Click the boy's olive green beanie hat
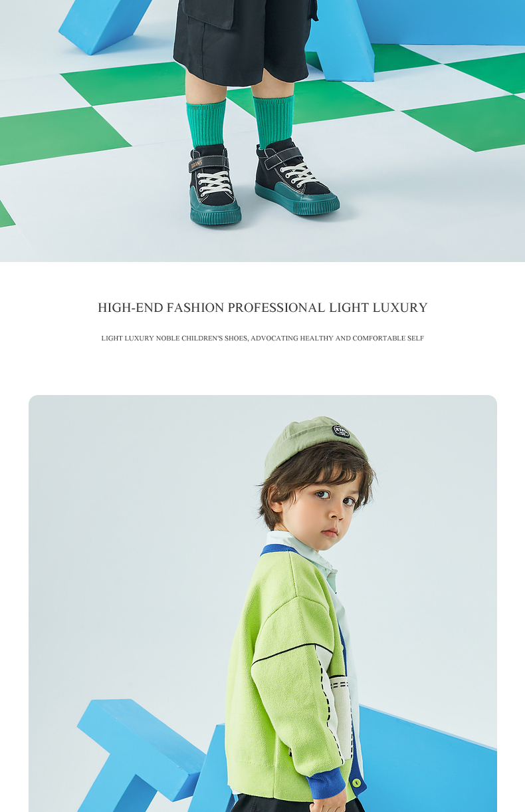The width and height of the screenshot is (525, 812). [314, 444]
